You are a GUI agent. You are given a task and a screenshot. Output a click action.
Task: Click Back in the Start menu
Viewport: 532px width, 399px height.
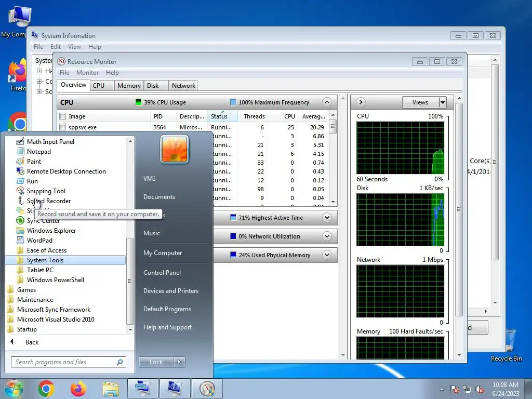coord(32,342)
